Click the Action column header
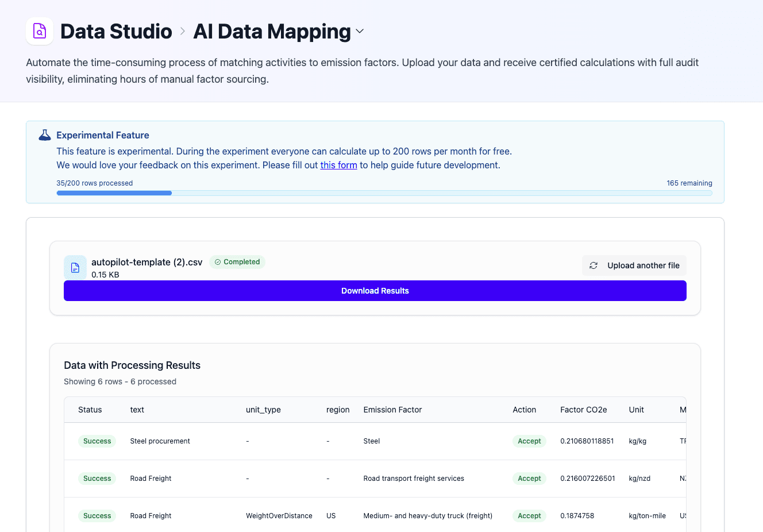The height and width of the screenshot is (532, 763). tap(524, 410)
